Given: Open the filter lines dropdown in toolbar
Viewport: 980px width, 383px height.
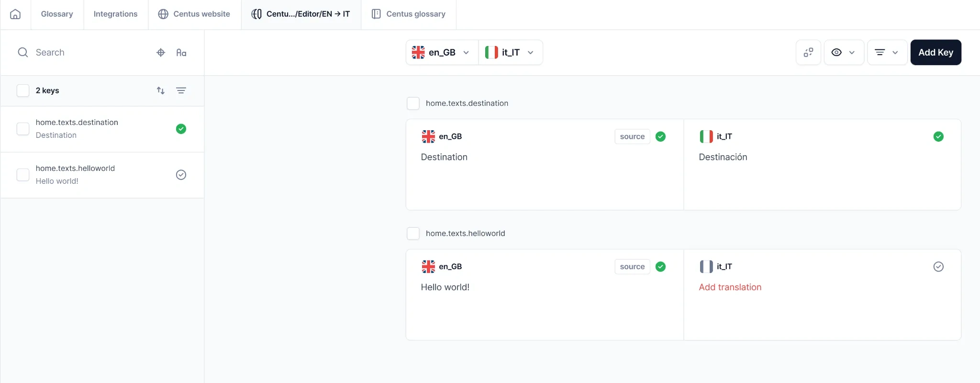Looking at the screenshot, I should [x=887, y=53].
